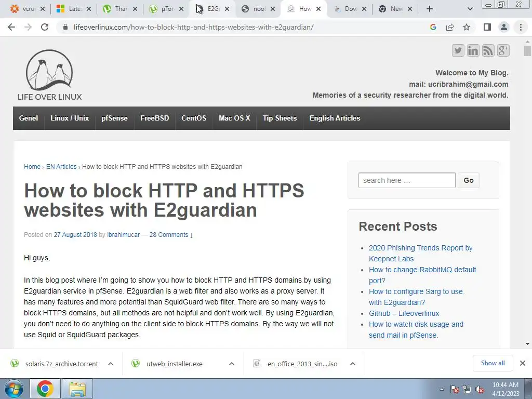
Task: Close the Dow tab
Action: pos(364,9)
